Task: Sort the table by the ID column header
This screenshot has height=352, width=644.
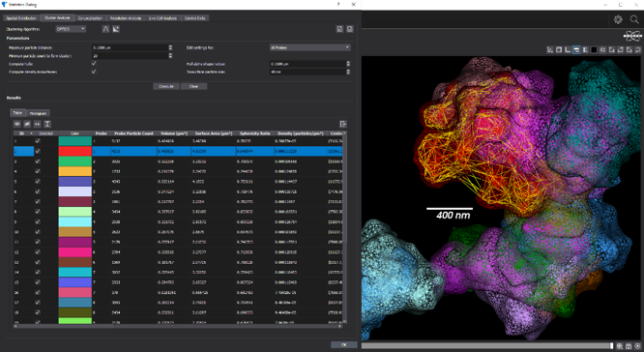Action: pyautogui.click(x=24, y=133)
